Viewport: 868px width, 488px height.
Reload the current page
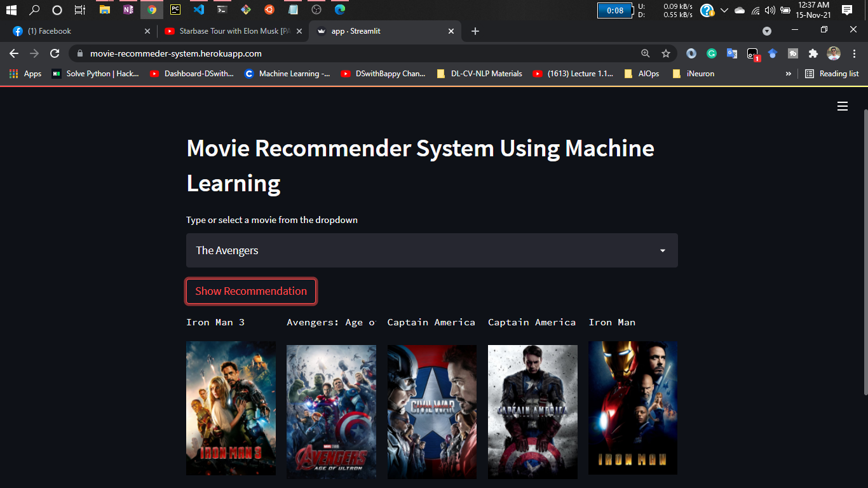(55, 53)
